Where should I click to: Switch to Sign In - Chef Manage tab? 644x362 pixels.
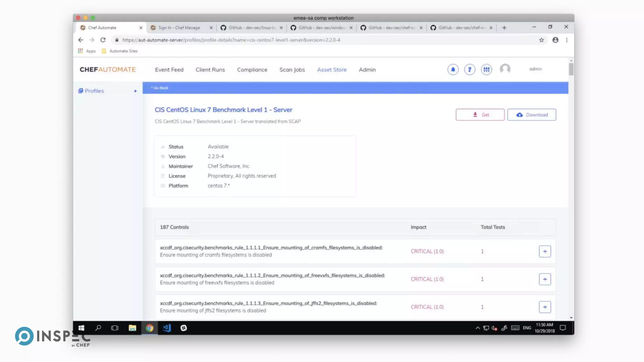pyautogui.click(x=179, y=28)
